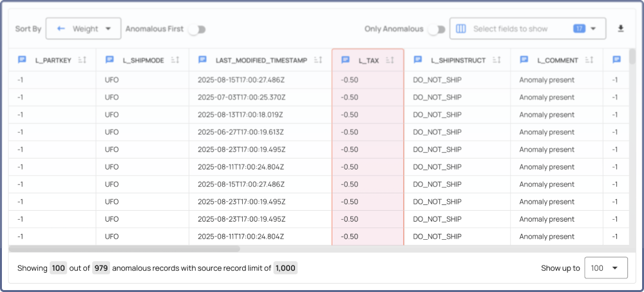Screen dimensions: 644x292
Task: Click the L_PARTKEY sort icon
Action: (x=82, y=60)
